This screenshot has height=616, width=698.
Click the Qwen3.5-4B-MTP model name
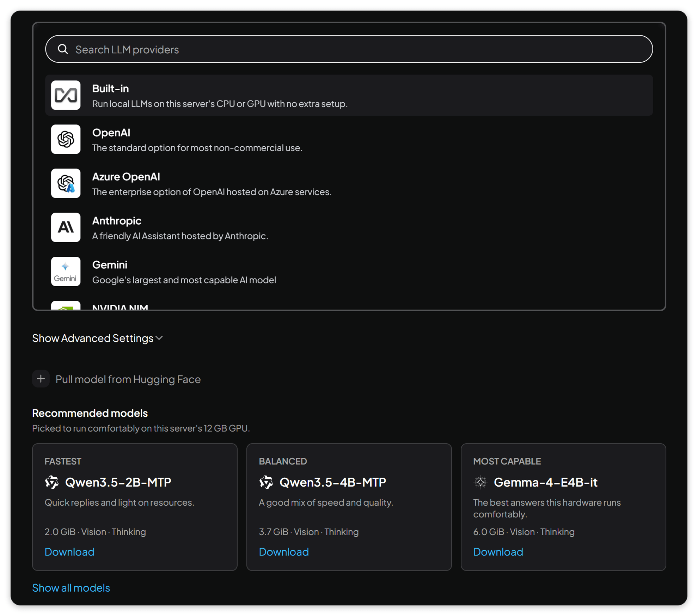pos(333,482)
